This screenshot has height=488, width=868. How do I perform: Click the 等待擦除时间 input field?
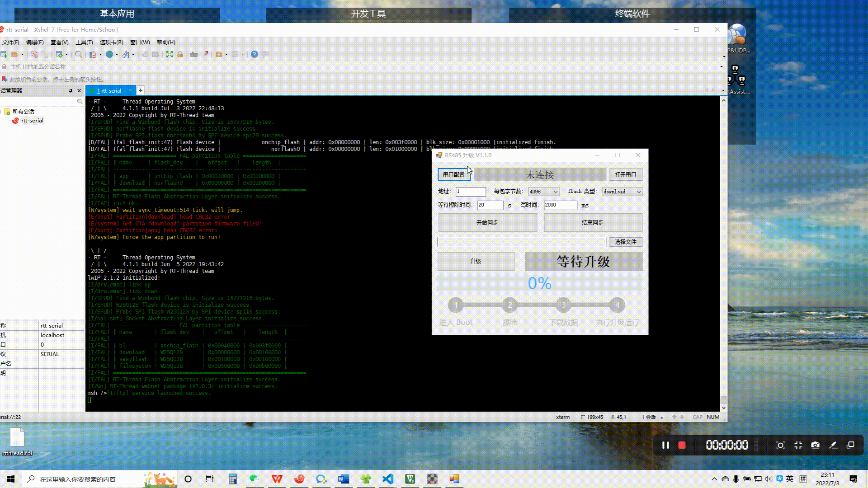(490, 205)
